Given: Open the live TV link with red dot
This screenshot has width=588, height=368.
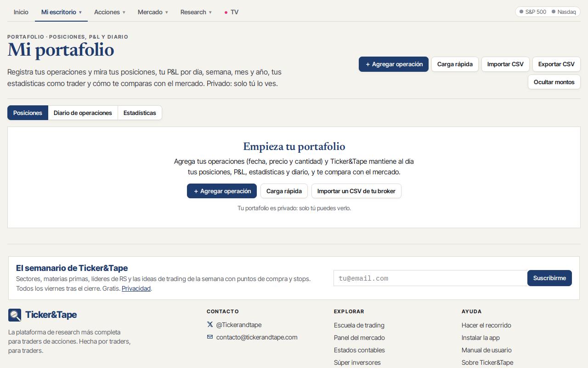Looking at the screenshot, I should tap(232, 12).
